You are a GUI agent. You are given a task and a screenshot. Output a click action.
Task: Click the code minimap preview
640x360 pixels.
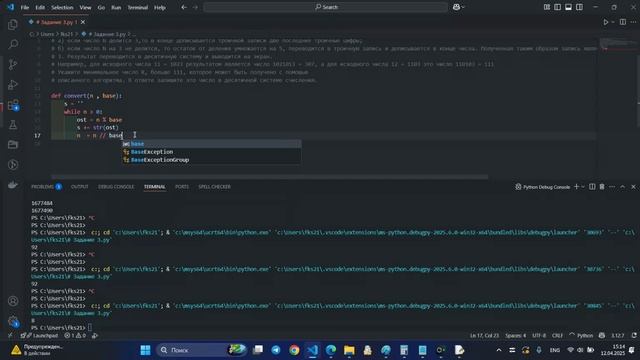618,43
